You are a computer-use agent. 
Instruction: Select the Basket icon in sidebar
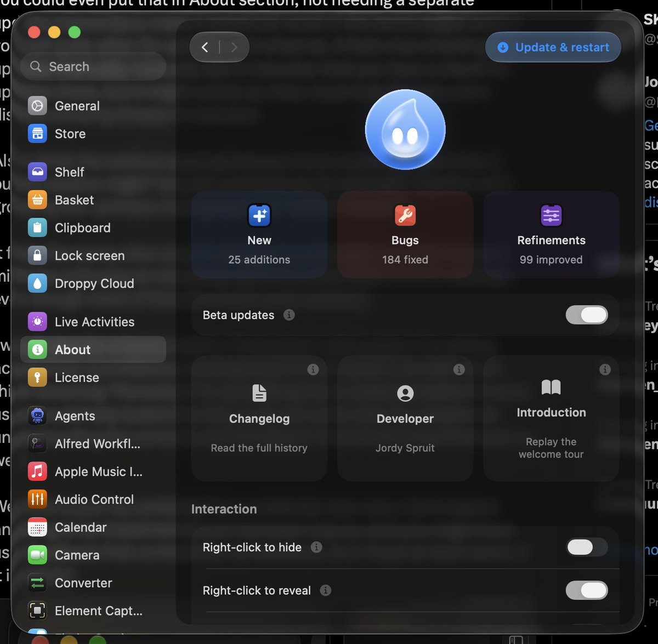click(x=37, y=200)
